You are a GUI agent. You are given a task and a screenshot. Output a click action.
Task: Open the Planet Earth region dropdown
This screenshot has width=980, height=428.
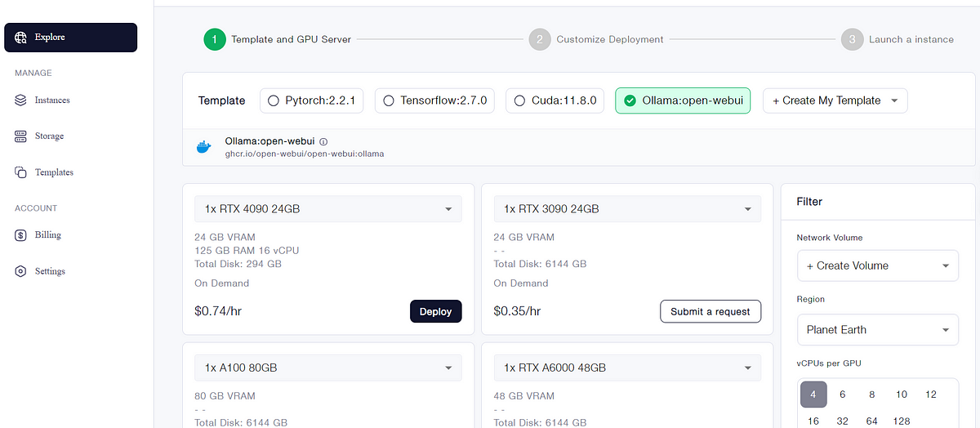877,330
